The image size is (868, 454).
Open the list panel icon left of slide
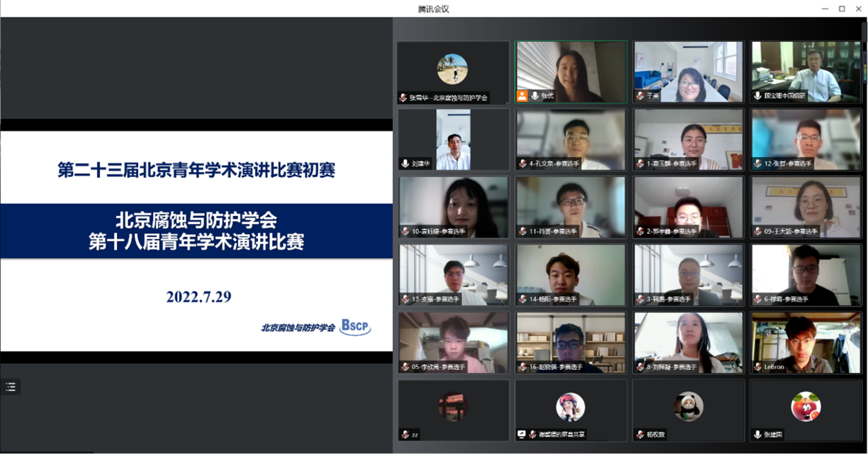(x=11, y=387)
